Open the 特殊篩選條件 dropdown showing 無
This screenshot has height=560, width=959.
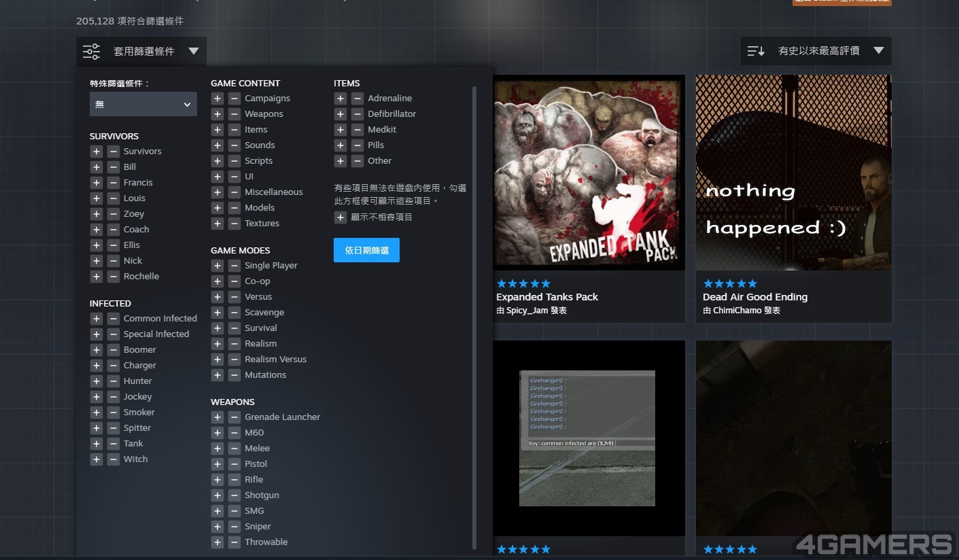pyautogui.click(x=143, y=105)
